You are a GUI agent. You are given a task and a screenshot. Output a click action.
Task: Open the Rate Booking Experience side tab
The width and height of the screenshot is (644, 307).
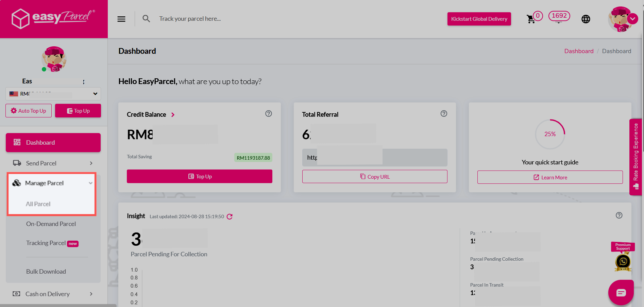[635, 157]
